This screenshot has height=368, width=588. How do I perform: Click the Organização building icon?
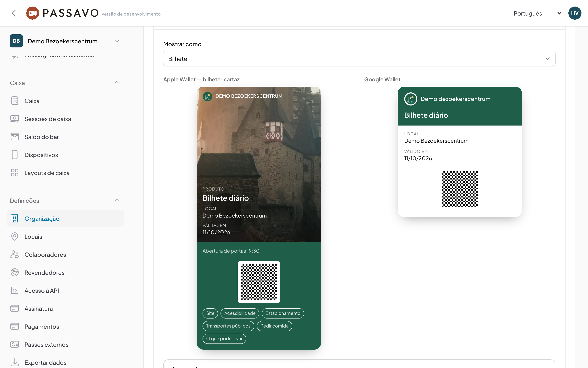14,219
